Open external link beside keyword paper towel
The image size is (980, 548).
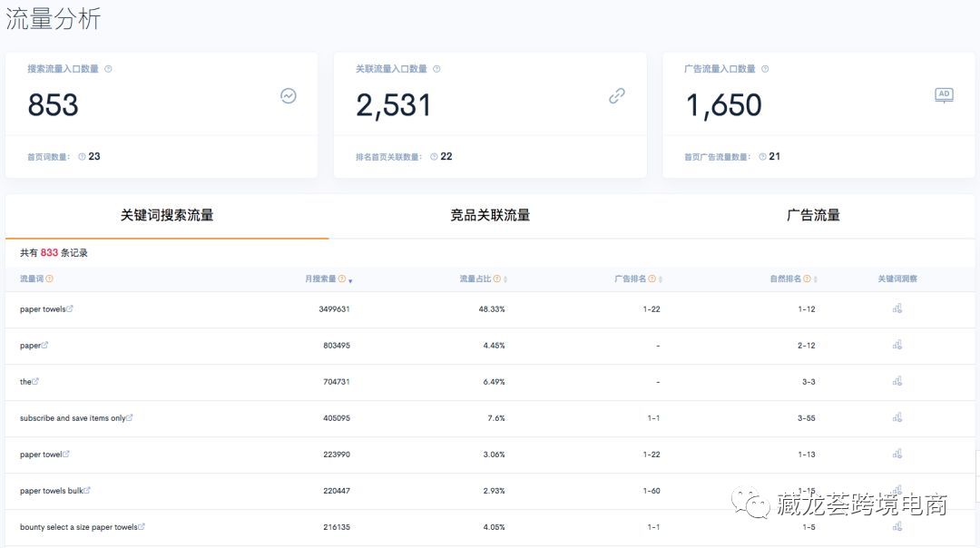66,454
